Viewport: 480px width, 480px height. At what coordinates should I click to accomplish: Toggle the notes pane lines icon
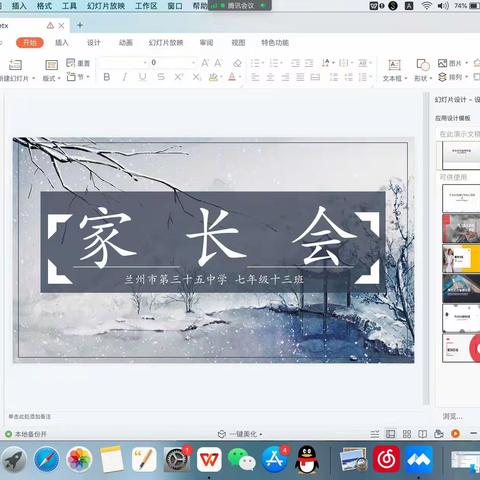tap(375, 434)
